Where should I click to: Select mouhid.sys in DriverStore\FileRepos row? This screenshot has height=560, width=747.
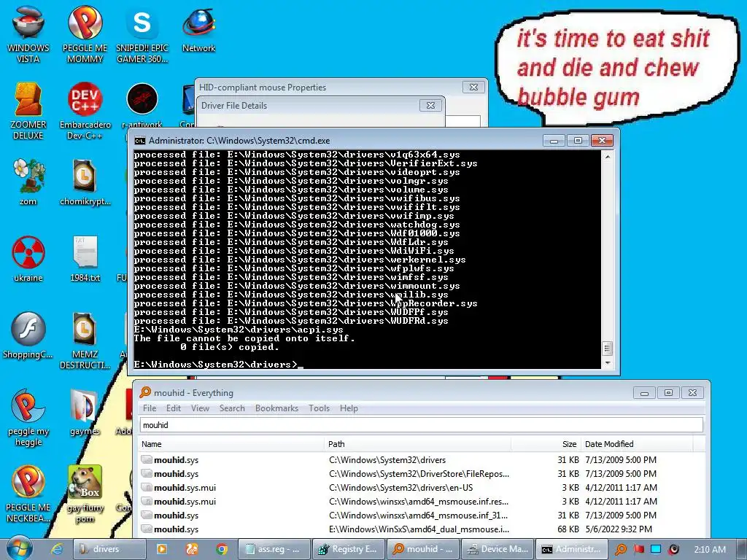[421, 474]
